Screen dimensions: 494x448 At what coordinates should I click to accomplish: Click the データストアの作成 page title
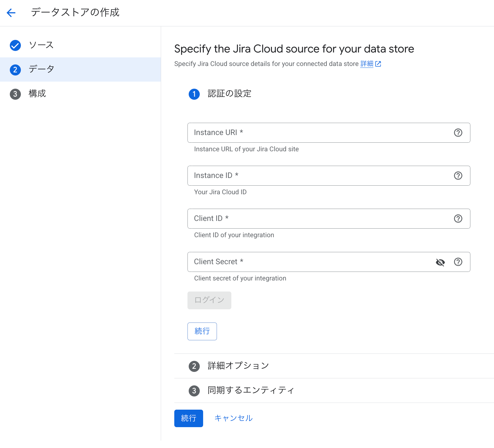coord(75,12)
